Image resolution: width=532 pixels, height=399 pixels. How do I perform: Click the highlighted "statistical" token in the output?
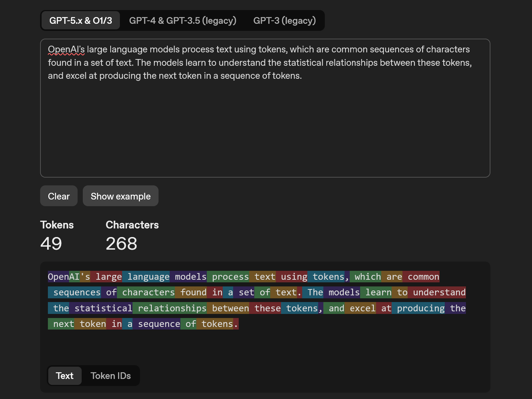[x=101, y=308]
